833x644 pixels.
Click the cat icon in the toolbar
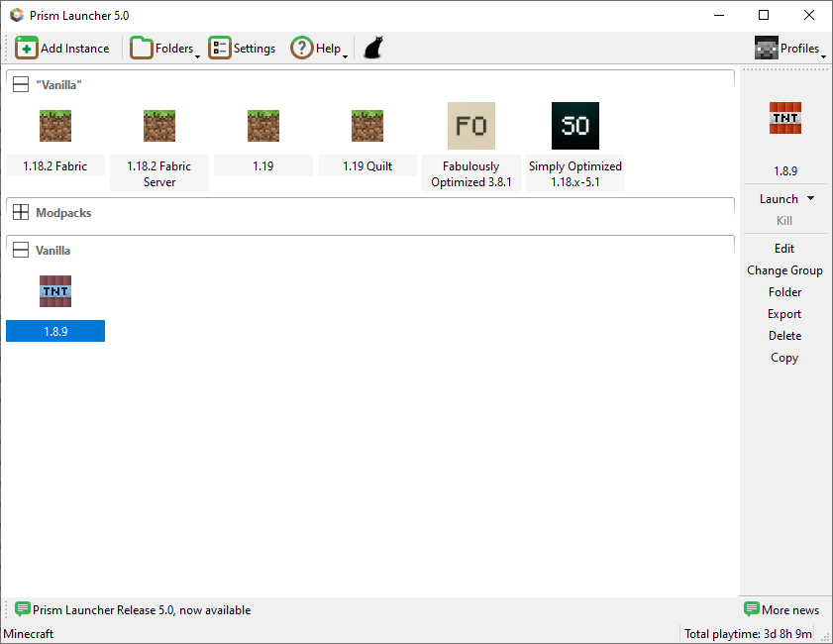pyautogui.click(x=372, y=47)
